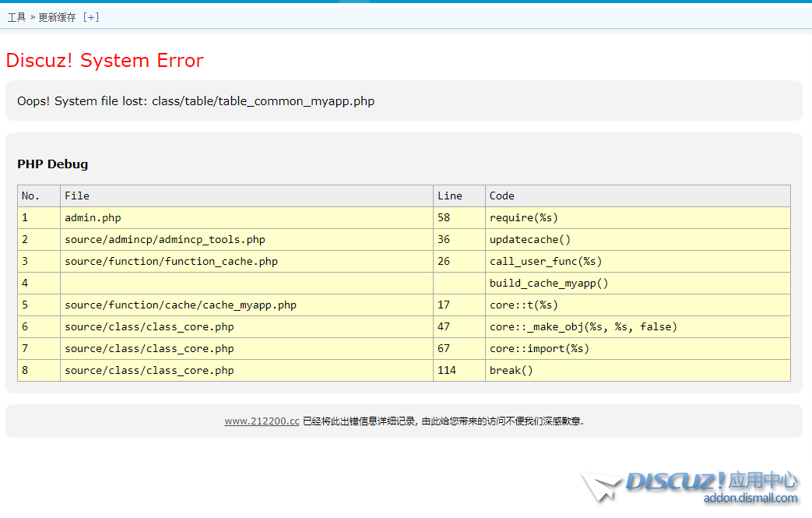
Task: Click the Discuz! 应用中心 logo
Action: click(x=711, y=481)
